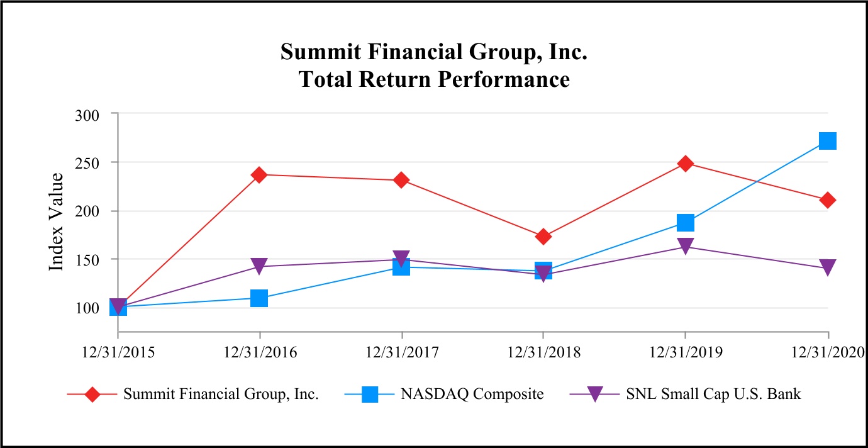Click the NASDAQ blue square at 12/31/2019
Viewport: 868px width, 448px height.
[686, 222]
